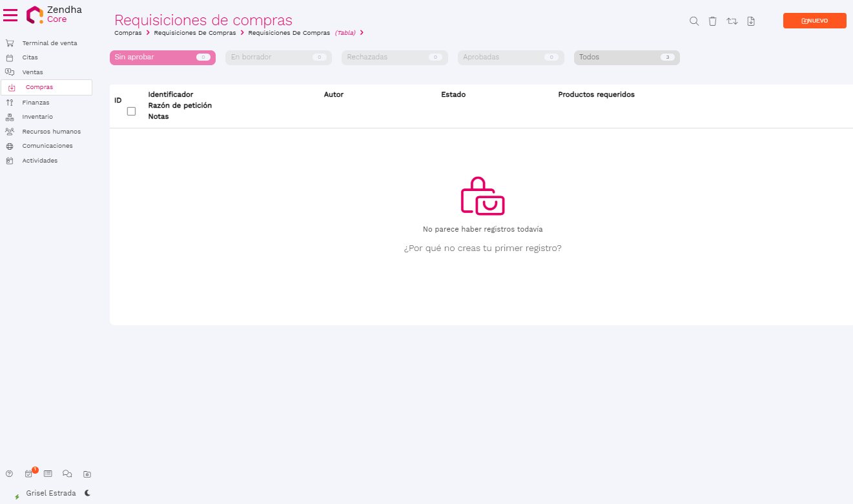Expand the Recursos humanos sidebar section
This screenshot has height=504, width=853.
click(51, 132)
